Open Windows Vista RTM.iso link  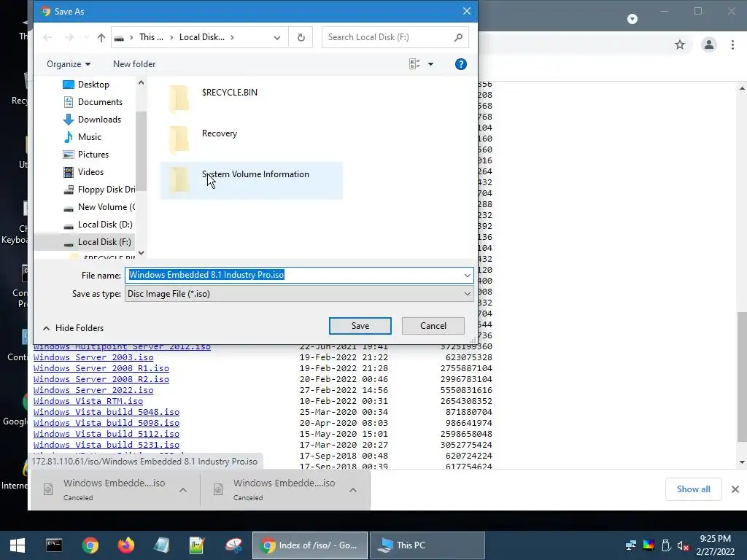point(88,401)
